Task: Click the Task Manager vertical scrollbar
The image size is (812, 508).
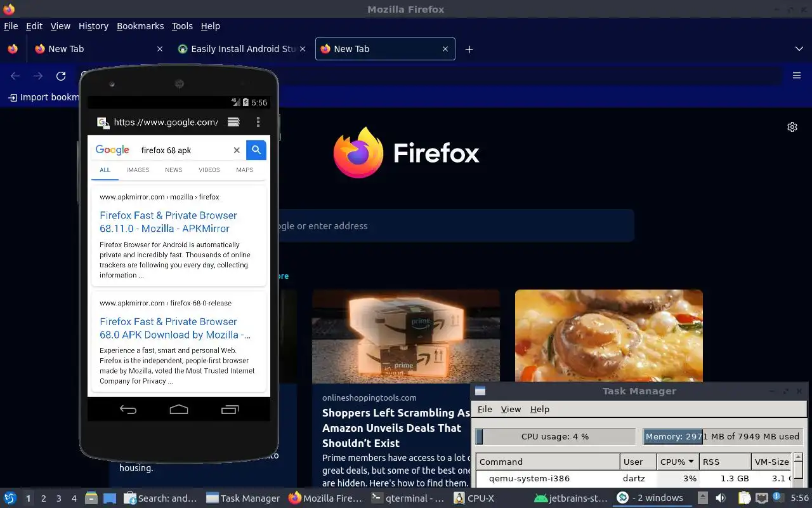Action: pyautogui.click(x=799, y=471)
